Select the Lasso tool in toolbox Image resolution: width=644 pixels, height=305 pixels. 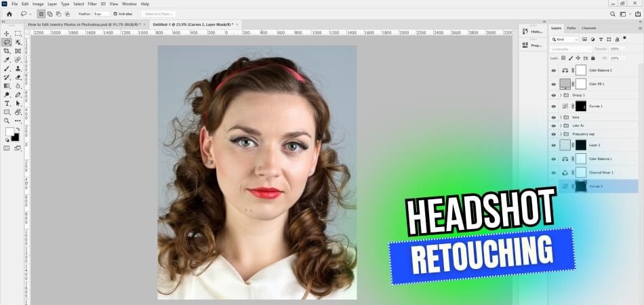(7, 42)
